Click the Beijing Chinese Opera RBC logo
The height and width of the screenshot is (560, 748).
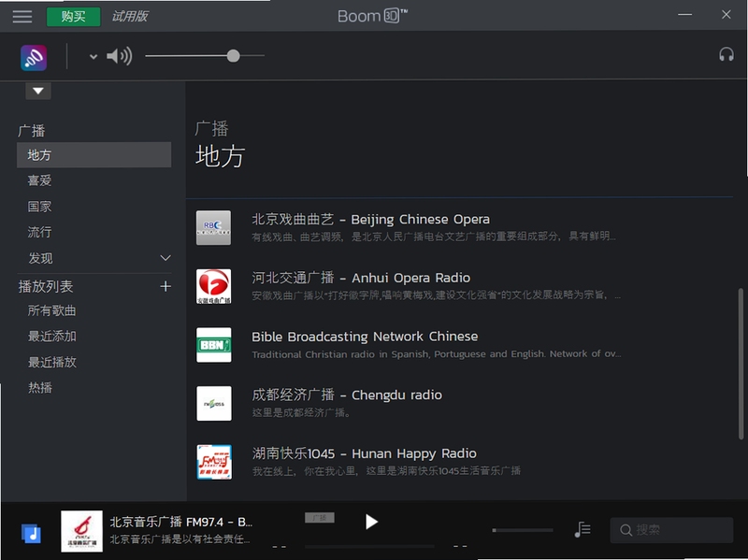pyautogui.click(x=214, y=227)
